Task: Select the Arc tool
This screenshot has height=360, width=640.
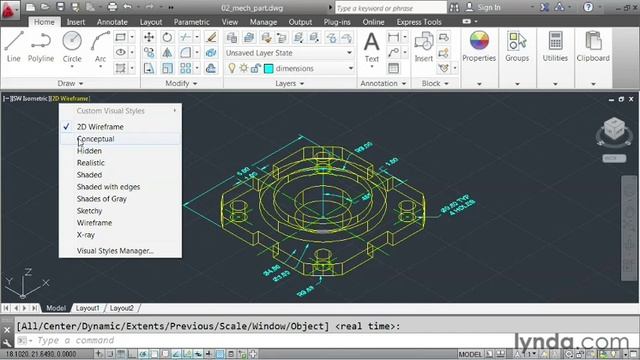Action: (100, 47)
